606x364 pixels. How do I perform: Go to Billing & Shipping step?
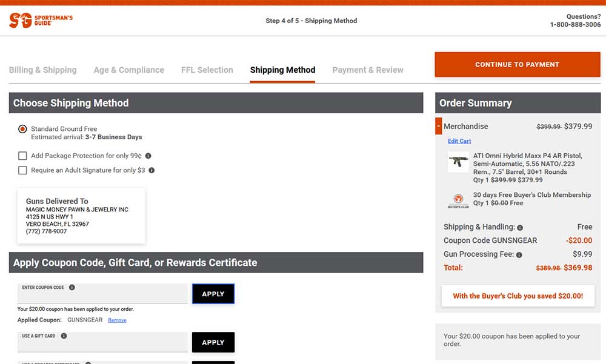click(43, 70)
